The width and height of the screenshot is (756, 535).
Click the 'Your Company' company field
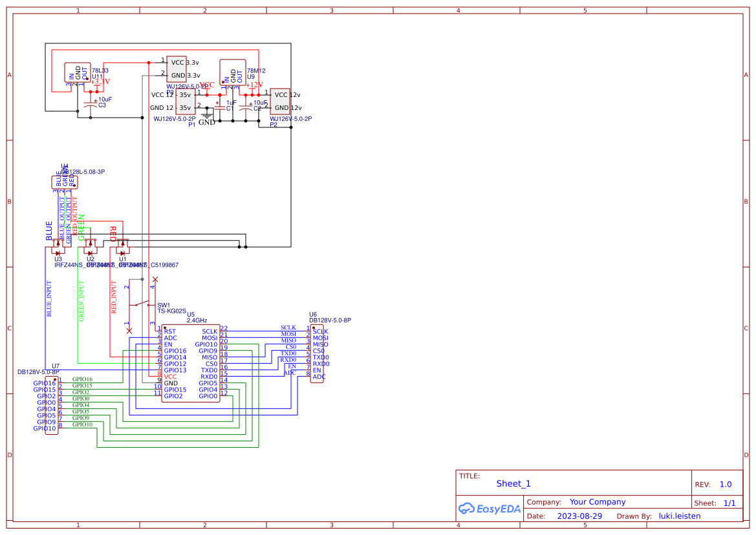coord(598,502)
